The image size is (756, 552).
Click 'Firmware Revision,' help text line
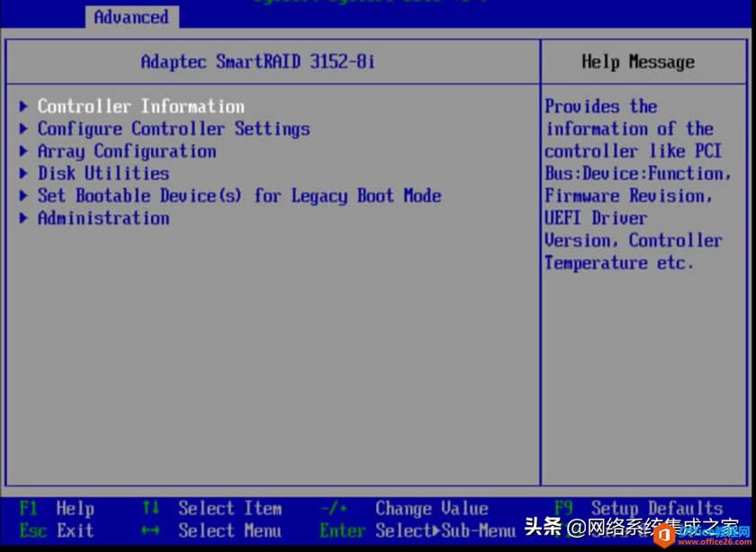[629, 196]
